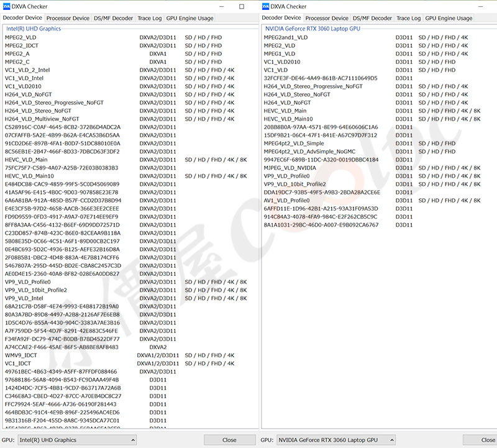Open the Processor Device tab in the Intel window

pos(68,19)
